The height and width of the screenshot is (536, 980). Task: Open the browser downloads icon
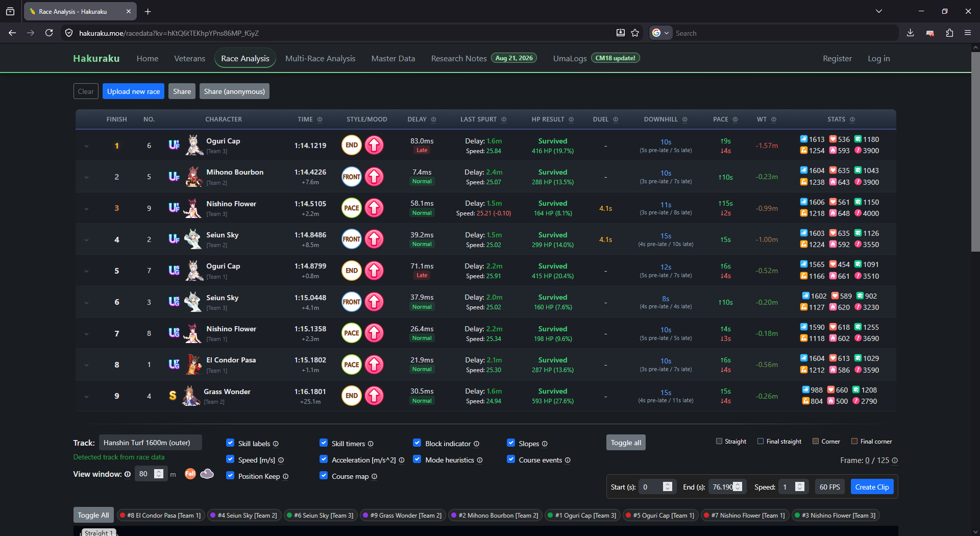[x=911, y=33]
